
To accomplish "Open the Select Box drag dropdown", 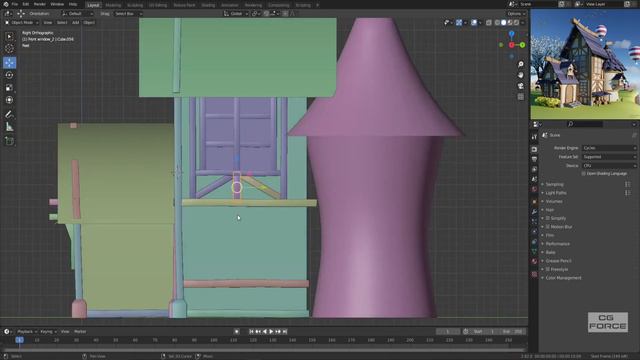I will tap(128, 13).
